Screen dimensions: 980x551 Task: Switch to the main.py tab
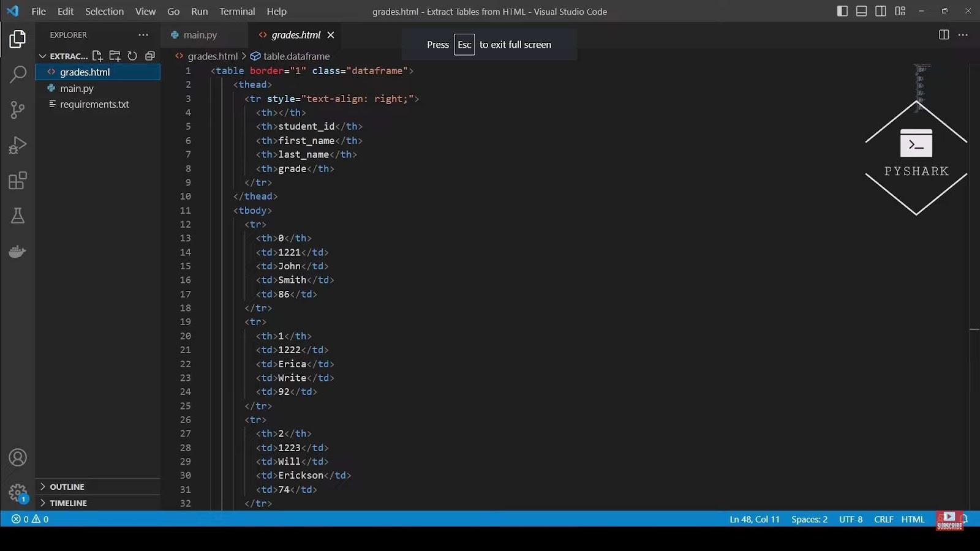click(x=200, y=35)
